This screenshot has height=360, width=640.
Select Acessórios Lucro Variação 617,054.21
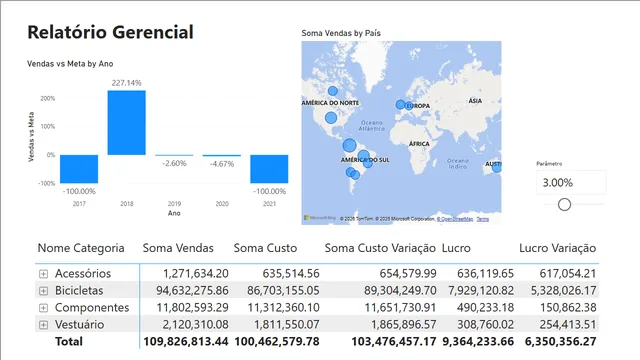click(x=568, y=273)
